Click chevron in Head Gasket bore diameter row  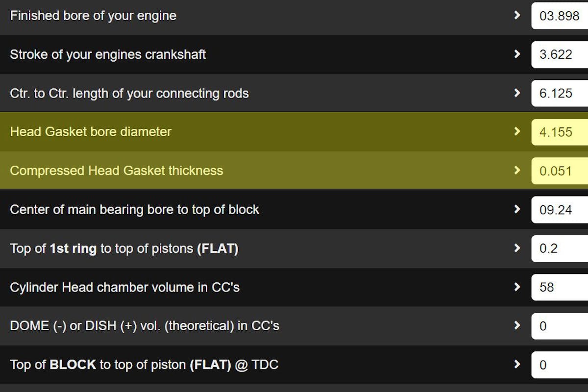pyautogui.click(x=517, y=131)
